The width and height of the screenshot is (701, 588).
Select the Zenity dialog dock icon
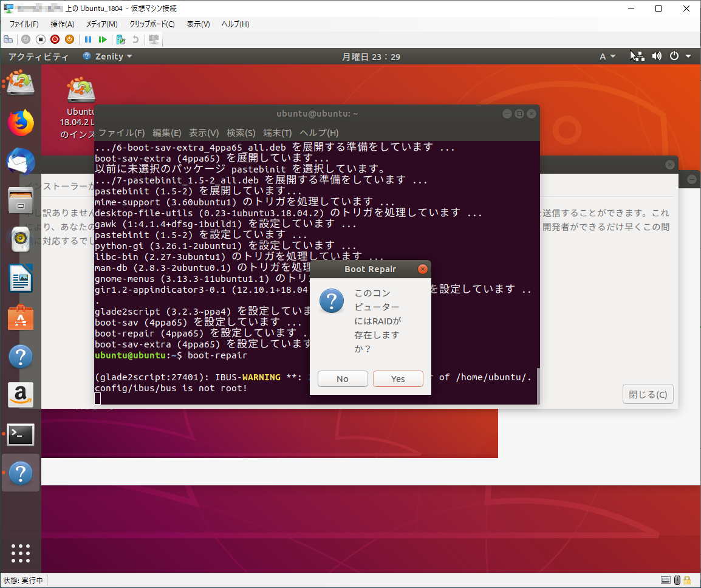(21, 473)
